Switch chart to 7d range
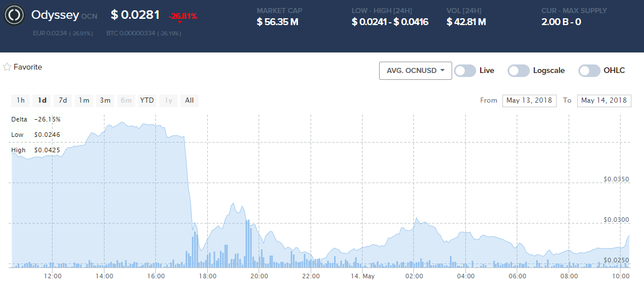Image resolution: width=644 pixels, height=292 pixels. [63, 100]
